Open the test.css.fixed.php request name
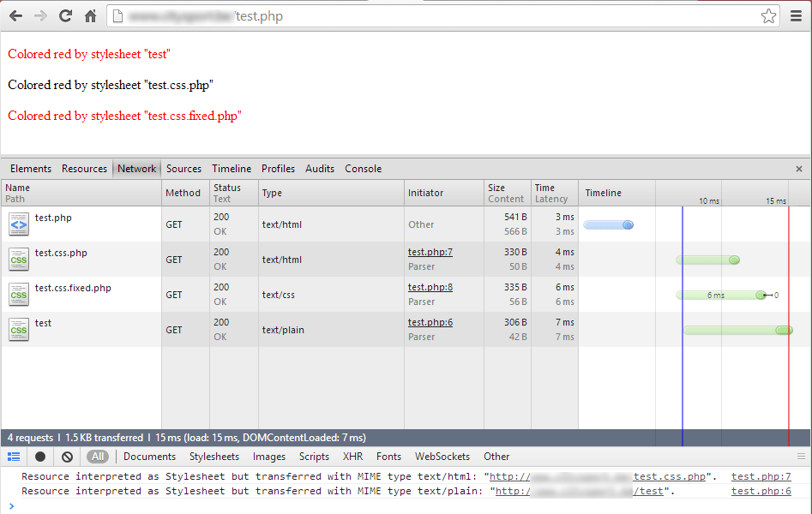This screenshot has height=514, width=812. (73, 289)
